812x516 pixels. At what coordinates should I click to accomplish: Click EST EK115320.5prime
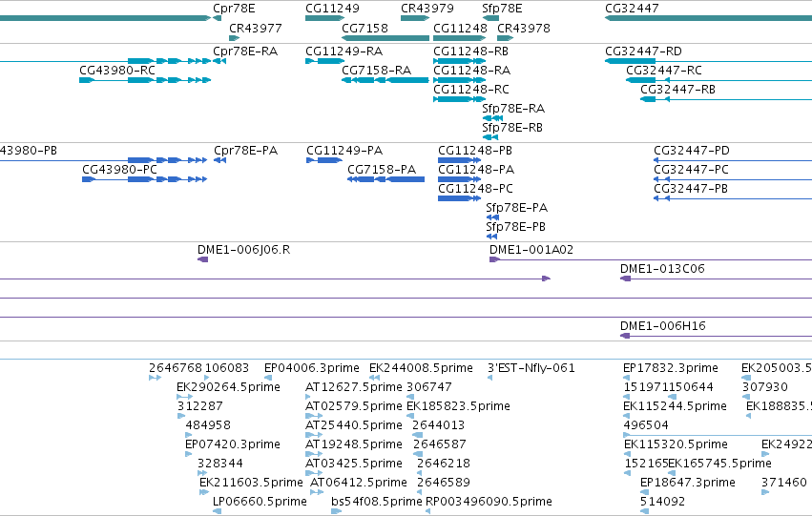(676, 444)
